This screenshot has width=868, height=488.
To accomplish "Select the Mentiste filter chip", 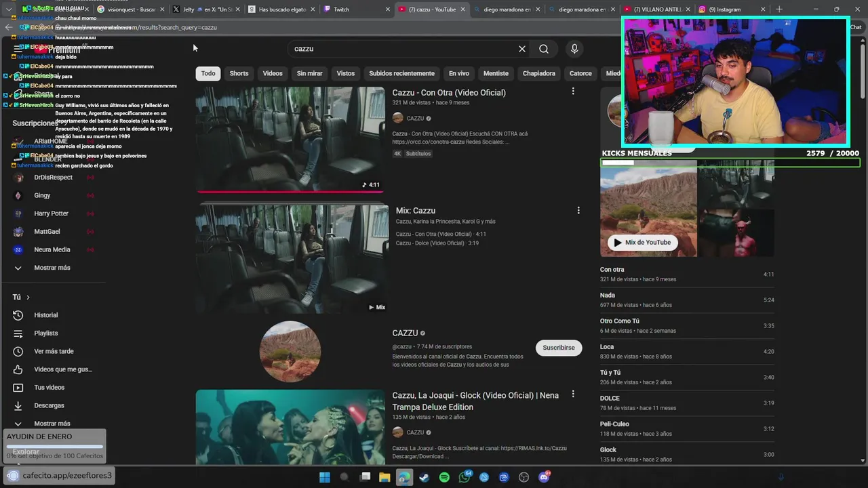I will coord(496,73).
